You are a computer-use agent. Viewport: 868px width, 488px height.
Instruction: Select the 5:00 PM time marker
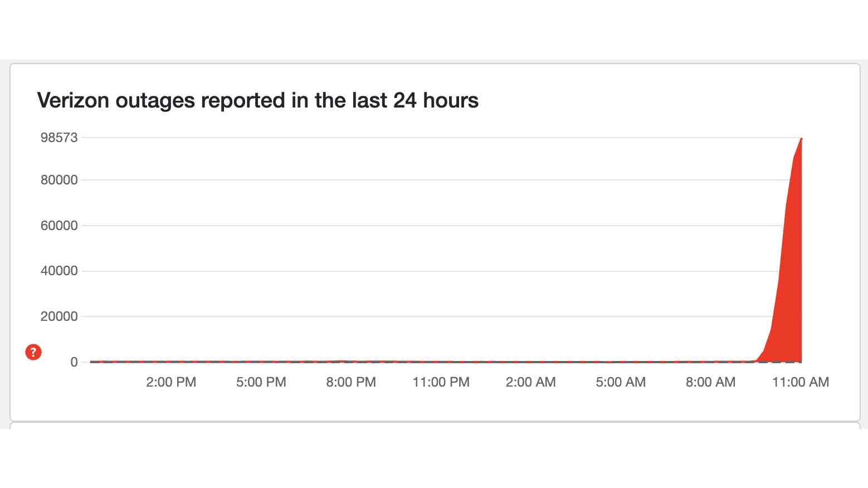point(261,382)
